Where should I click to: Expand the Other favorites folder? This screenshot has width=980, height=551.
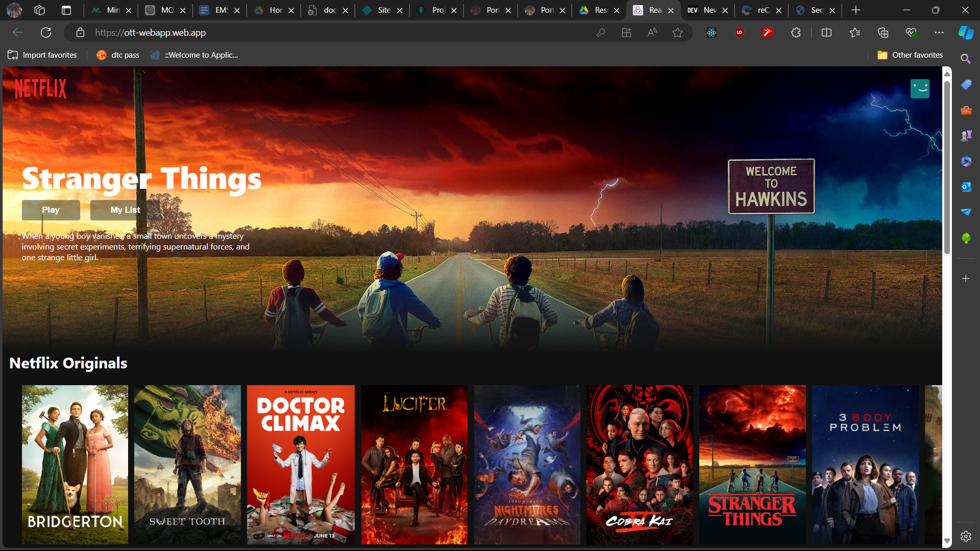click(910, 55)
